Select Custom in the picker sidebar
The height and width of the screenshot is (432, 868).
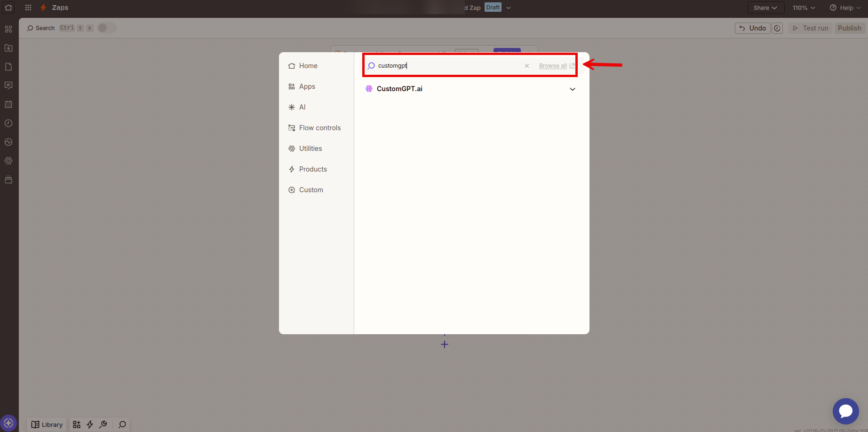316,190
